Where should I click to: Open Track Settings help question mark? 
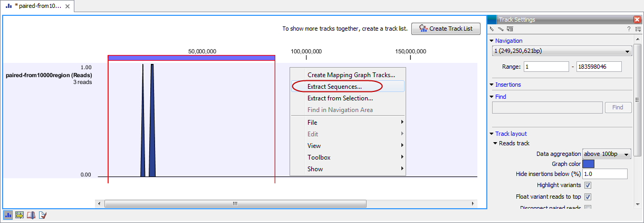point(629,29)
